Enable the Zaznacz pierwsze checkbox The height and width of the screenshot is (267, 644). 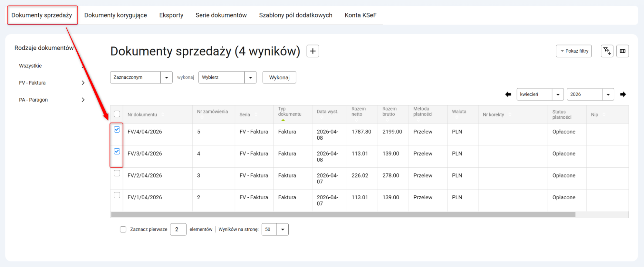[123, 230]
